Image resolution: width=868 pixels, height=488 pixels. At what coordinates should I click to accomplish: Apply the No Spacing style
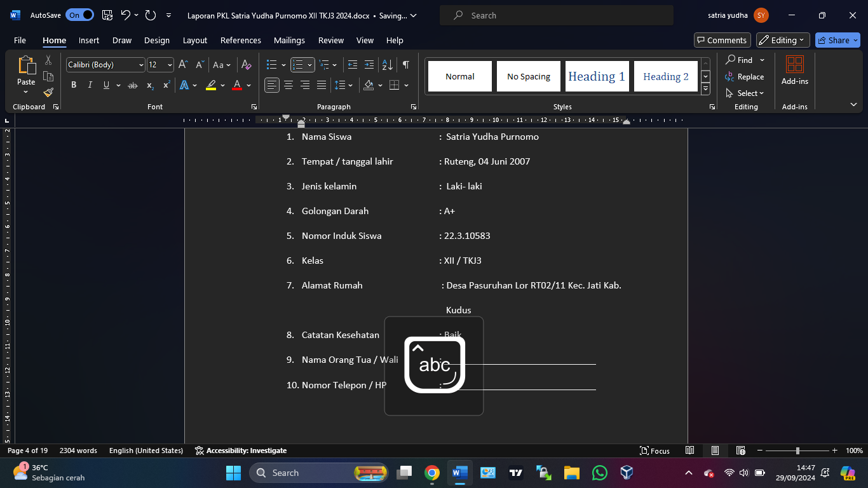[x=529, y=76]
